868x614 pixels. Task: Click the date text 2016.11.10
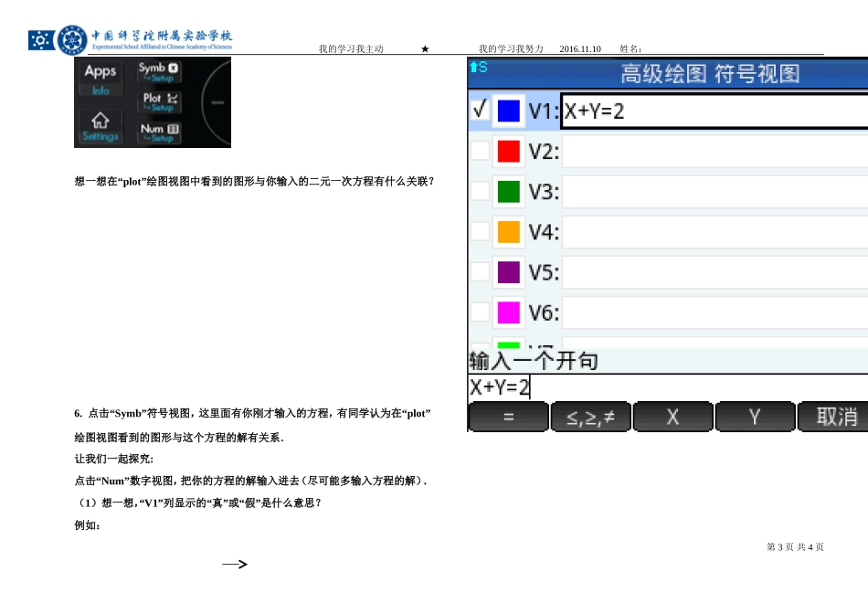pos(579,49)
